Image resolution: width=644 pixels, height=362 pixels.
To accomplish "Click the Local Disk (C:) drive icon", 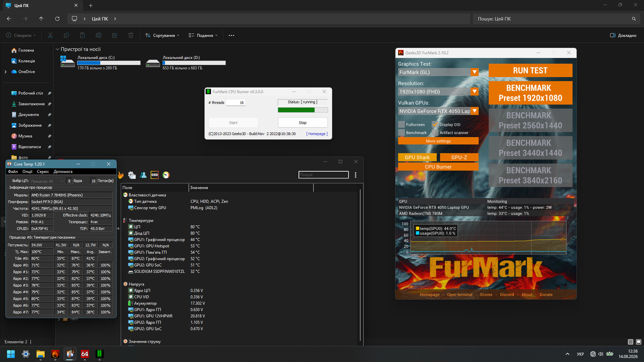I will pyautogui.click(x=66, y=61).
